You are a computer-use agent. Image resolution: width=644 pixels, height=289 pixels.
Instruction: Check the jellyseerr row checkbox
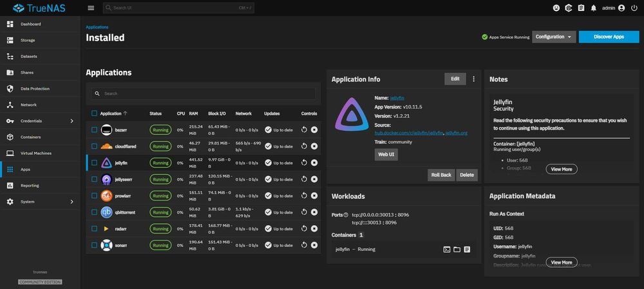click(95, 179)
